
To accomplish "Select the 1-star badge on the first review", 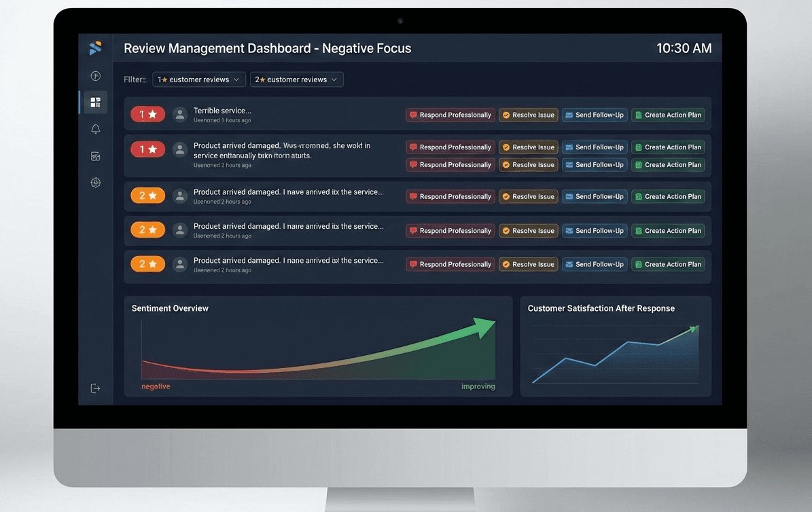I will point(147,114).
